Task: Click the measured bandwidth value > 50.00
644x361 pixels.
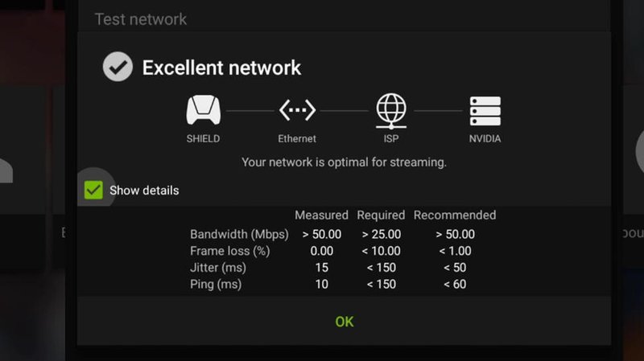Action: (x=321, y=234)
